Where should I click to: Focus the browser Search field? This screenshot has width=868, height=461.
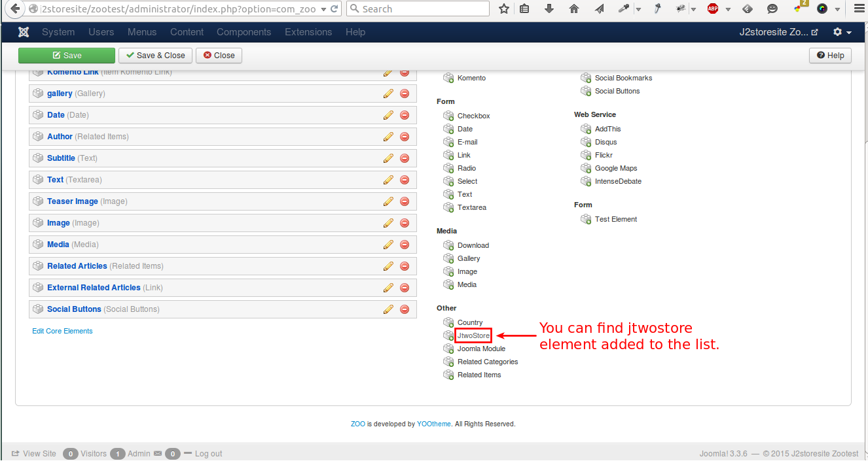coord(418,9)
